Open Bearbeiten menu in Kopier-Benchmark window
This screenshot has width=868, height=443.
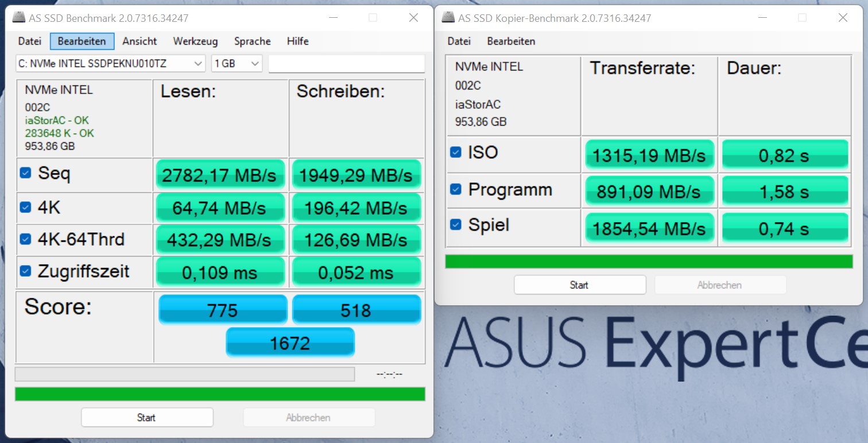pyautogui.click(x=511, y=41)
